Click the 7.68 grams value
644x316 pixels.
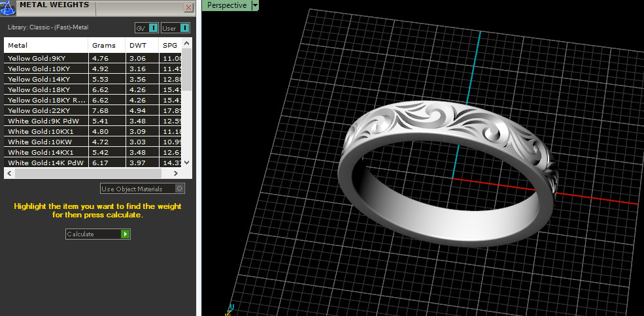pyautogui.click(x=100, y=110)
